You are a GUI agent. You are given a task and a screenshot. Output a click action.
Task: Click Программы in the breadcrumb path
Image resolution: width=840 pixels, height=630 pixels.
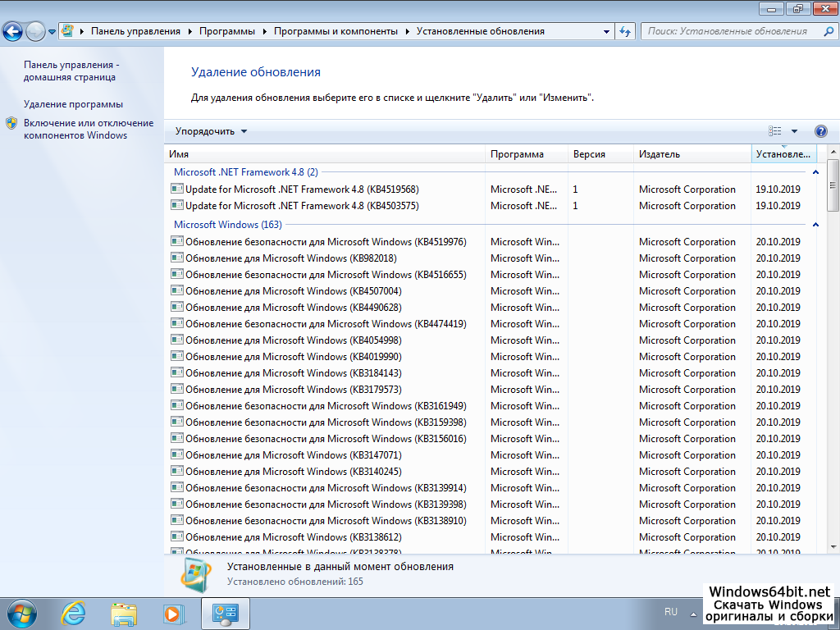click(x=231, y=31)
